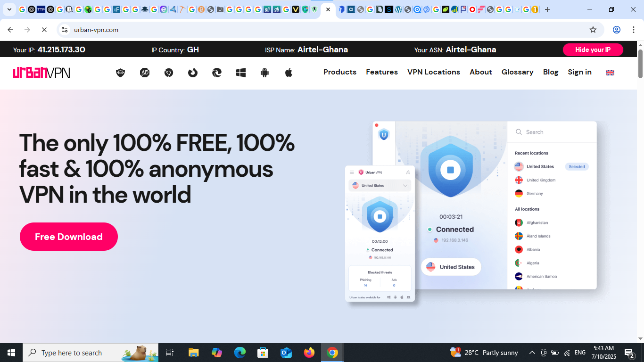Launch Microsoft Edge from the taskbar
Viewport: 644px width, 362px height.
(x=240, y=353)
